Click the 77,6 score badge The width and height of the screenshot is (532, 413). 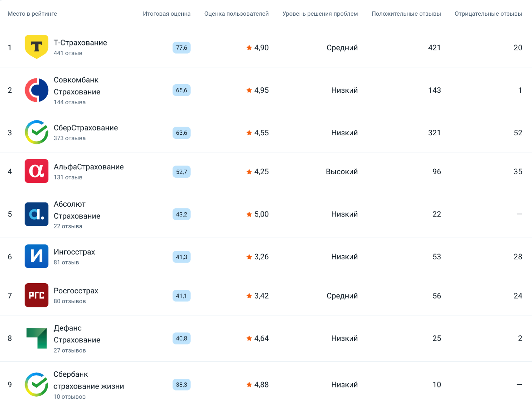click(182, 48)
